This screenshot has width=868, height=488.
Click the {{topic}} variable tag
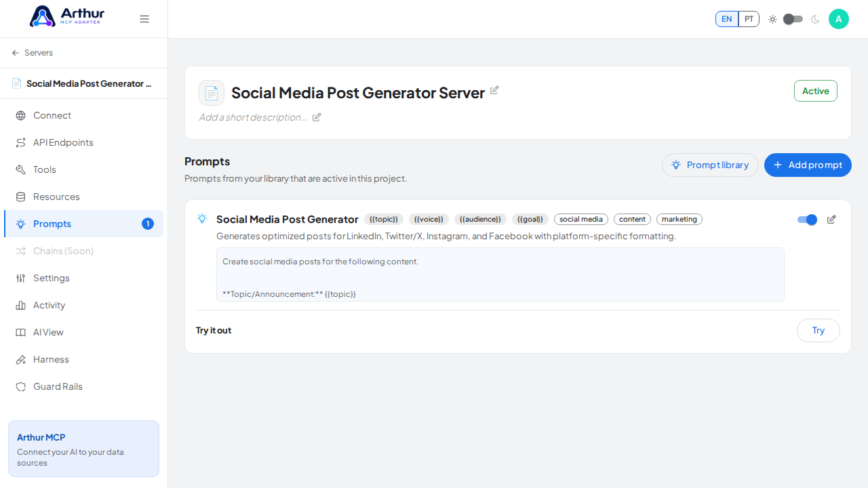[384, 220]
